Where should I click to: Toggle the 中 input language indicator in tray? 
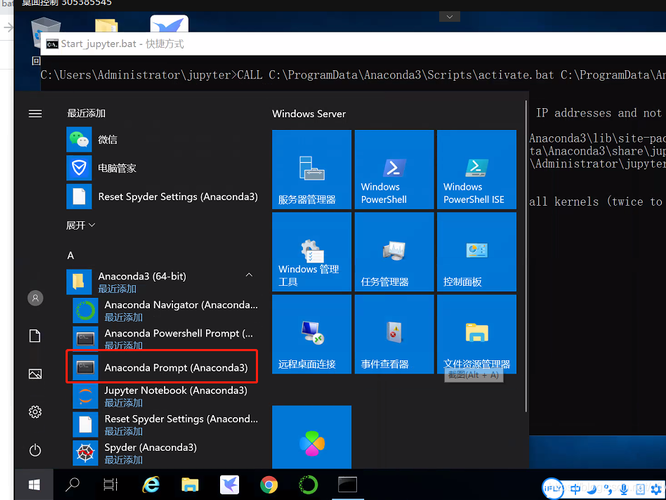pos(576,489)
